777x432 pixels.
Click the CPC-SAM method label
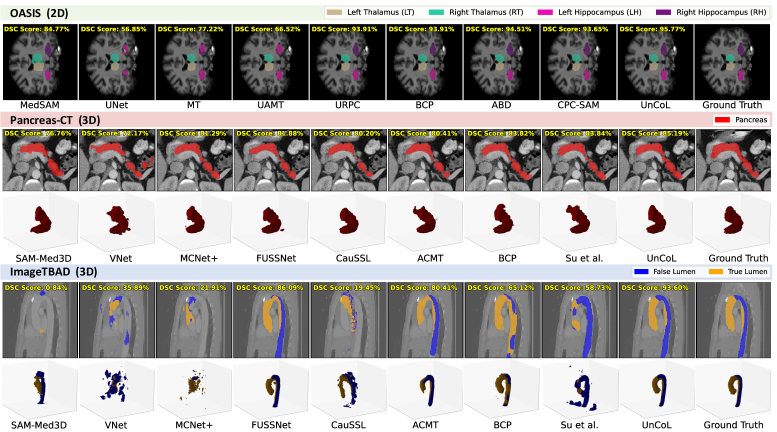[578, 105]
